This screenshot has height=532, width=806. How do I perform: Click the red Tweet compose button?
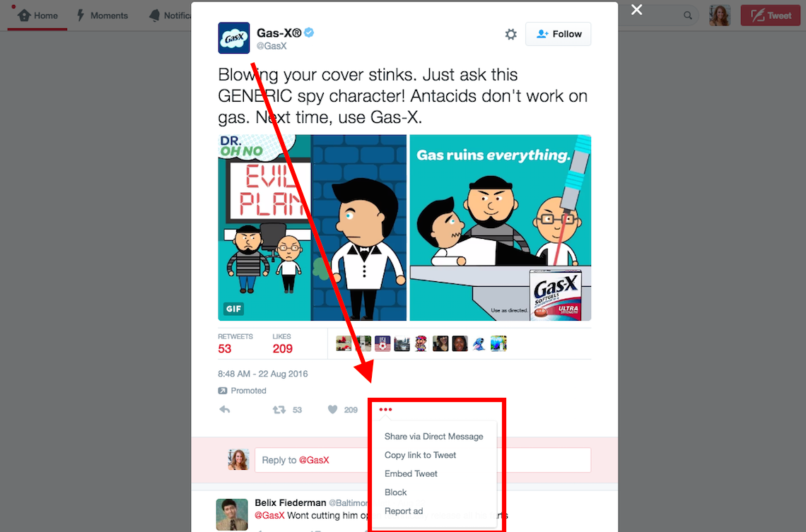[770, 16]
